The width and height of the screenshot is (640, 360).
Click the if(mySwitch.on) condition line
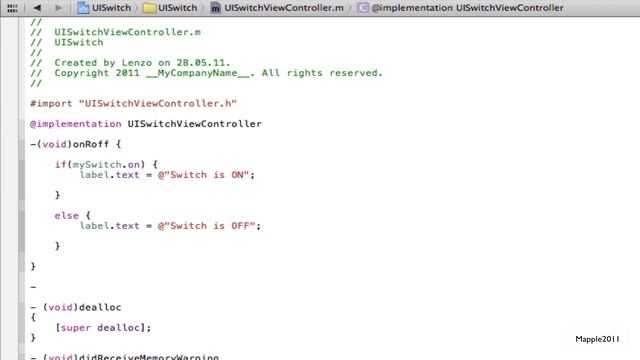click(x=106, y=164)
